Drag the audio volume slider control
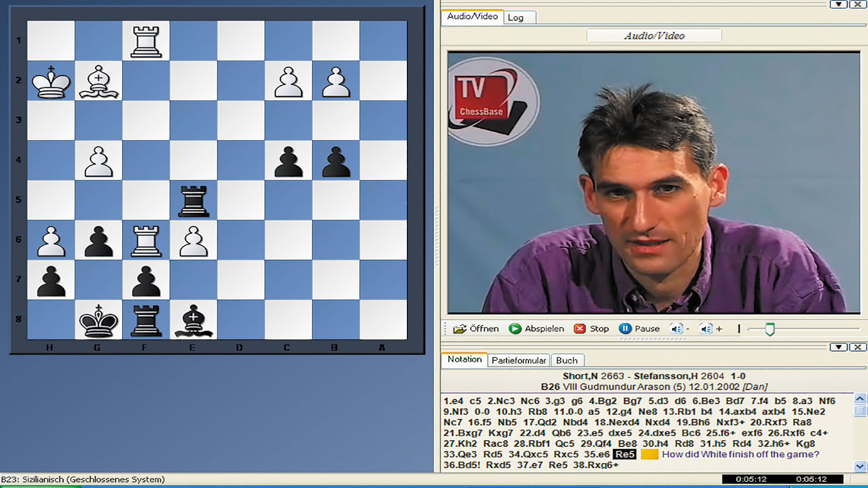868x488 pixels. click(769, 328)
